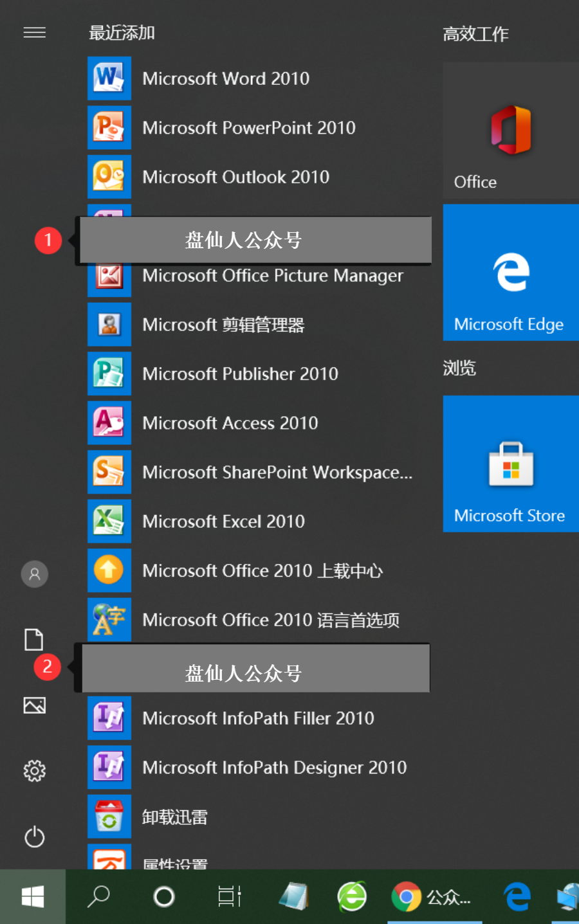The height and width of the screenshot is (924, 579).
Task: Launch InfoPath Filler 2010 icon
Action: pyautogui.click(x=109, y=718)
